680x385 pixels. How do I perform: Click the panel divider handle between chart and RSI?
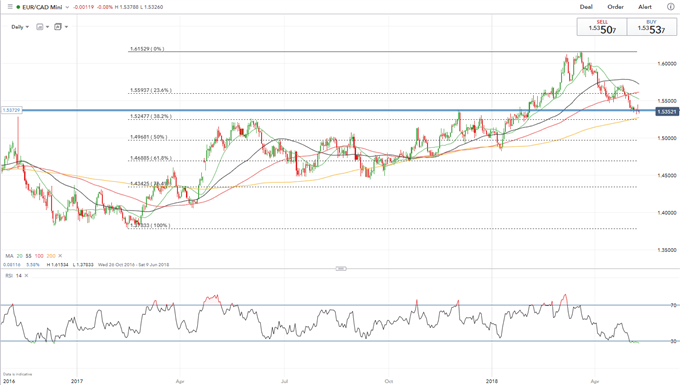click(341, 269)
